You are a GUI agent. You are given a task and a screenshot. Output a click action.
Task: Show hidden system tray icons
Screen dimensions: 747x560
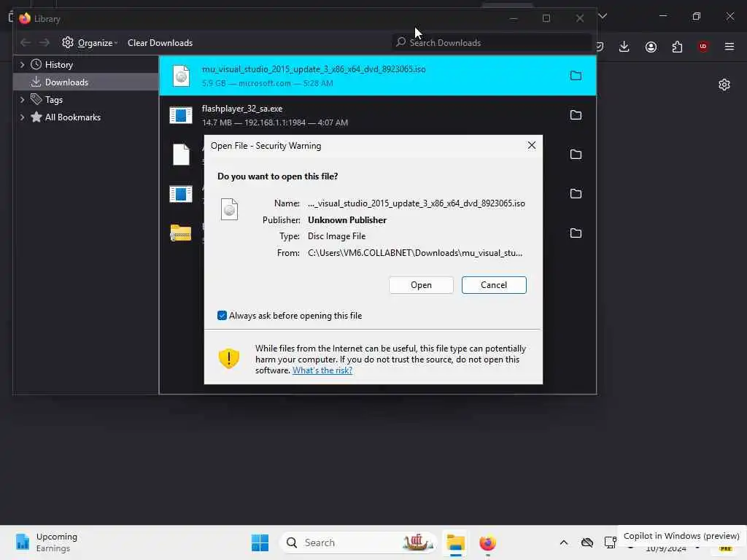(564, 542)
